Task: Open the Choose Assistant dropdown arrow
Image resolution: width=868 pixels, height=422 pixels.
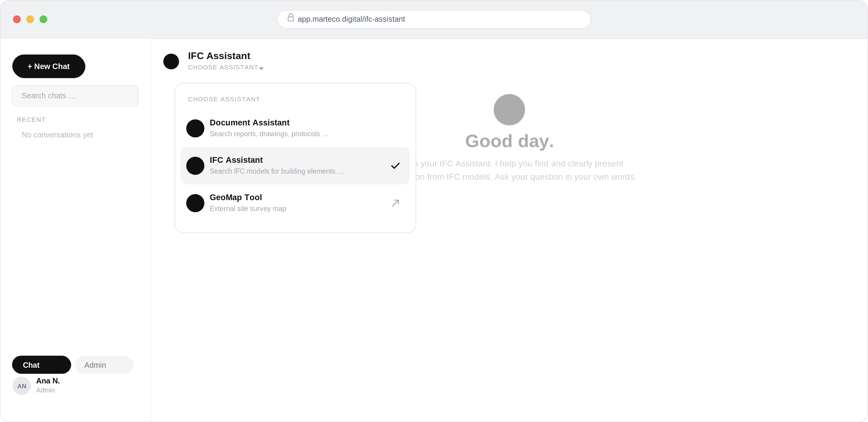Action: coord(261,68)
